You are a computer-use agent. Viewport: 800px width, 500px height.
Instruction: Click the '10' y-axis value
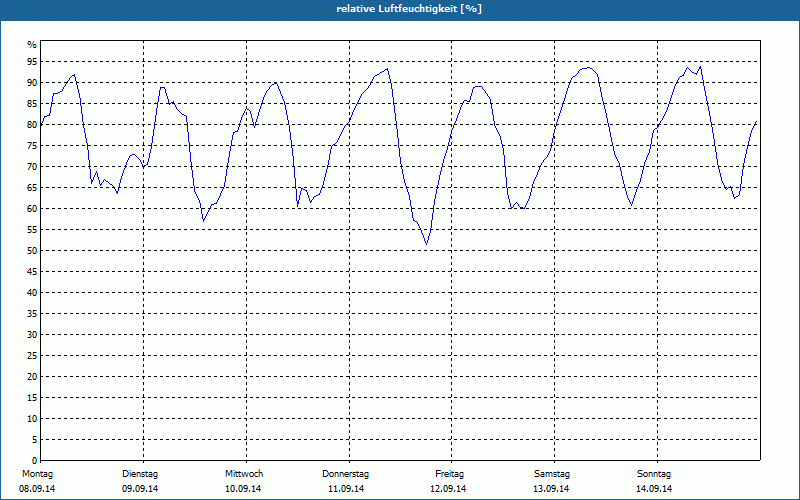(x=32, y=419)
